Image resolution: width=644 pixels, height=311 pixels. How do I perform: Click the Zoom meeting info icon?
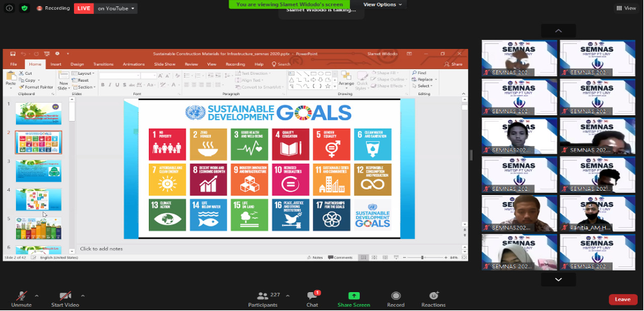click(8, 8)
